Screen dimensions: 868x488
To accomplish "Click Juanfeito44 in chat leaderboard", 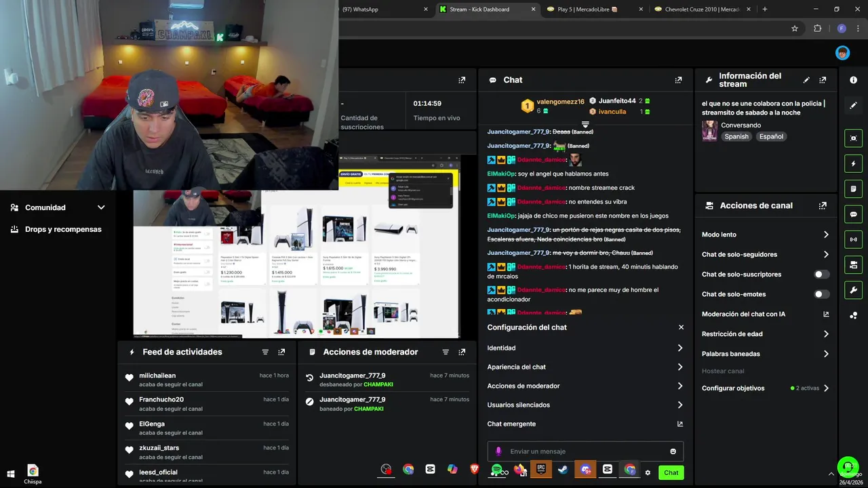I will tap(617, 101).
